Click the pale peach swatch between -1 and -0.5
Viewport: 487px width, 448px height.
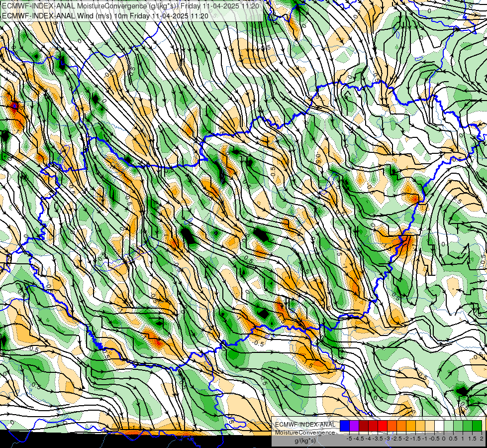pyautogui.click(x=429, y=426)
